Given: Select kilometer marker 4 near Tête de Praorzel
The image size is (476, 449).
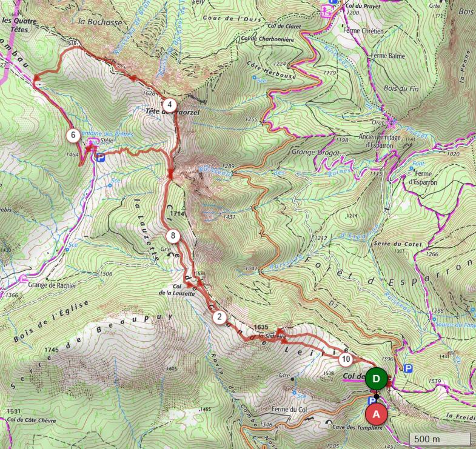Looking at the screenshot, I should [x=170, y=105].
